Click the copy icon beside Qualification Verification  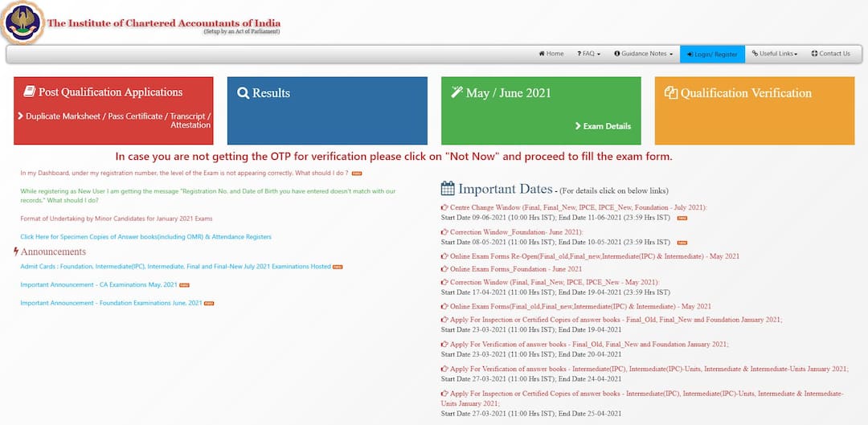click(x=670, y=93)
